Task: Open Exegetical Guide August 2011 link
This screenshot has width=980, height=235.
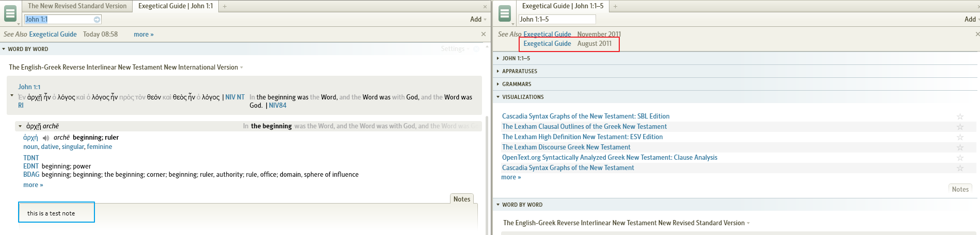Action: click(x=547, y=44)
